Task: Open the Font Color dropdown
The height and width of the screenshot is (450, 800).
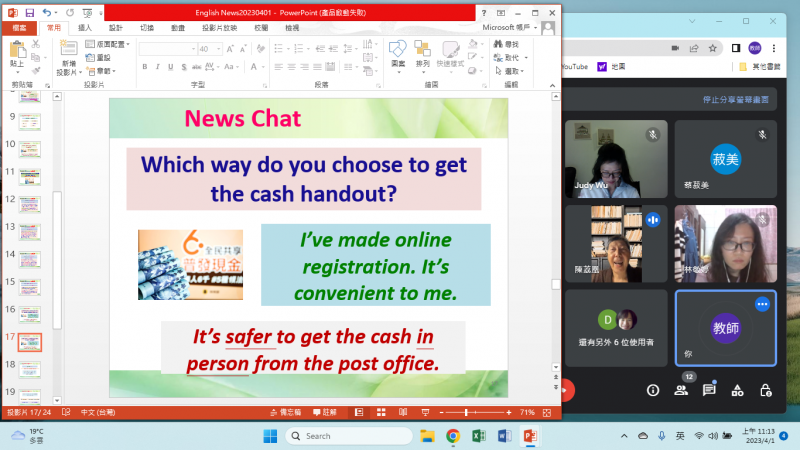Action: [263, 67]
